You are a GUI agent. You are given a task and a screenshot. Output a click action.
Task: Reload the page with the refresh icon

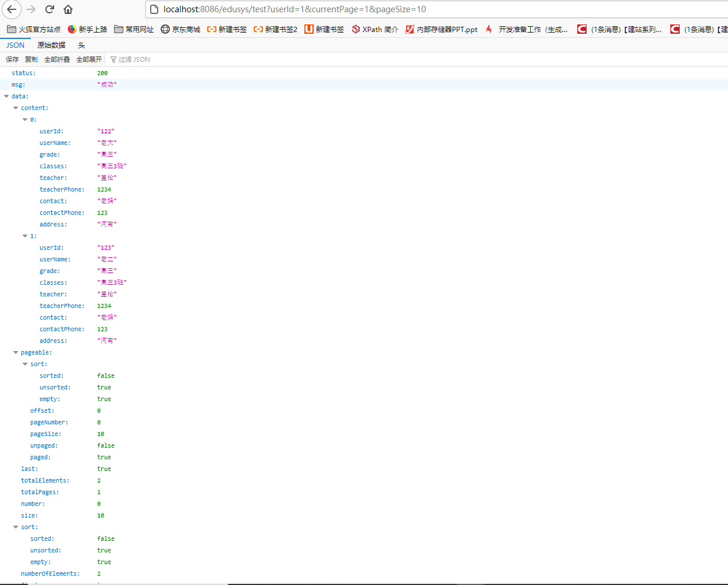point(49,9)
